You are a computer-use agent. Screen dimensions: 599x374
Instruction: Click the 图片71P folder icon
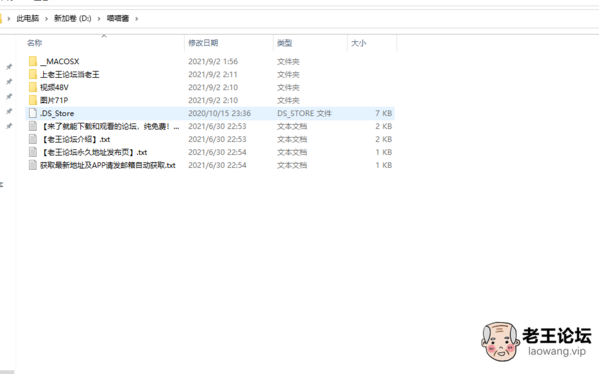[x=33, y=100]
